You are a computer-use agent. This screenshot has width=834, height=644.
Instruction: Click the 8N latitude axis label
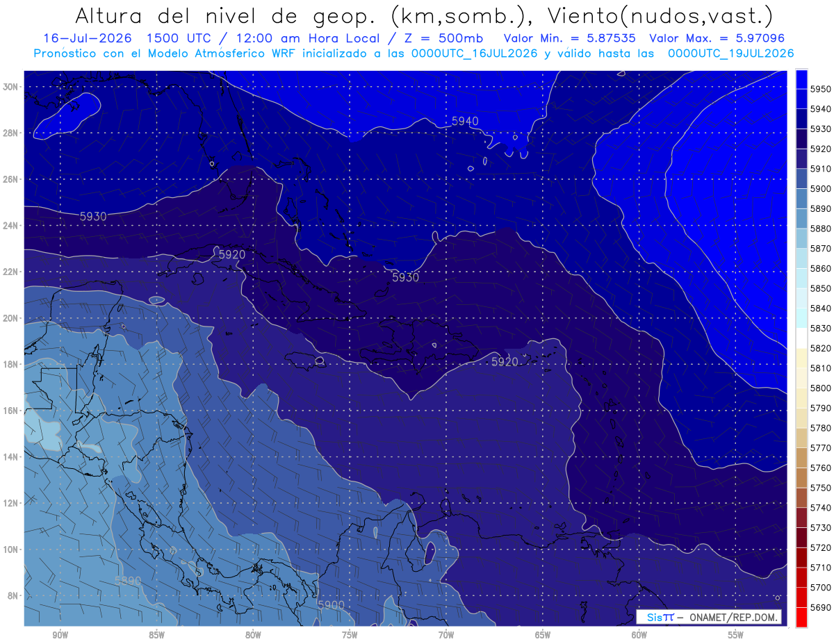click(13, 595)
